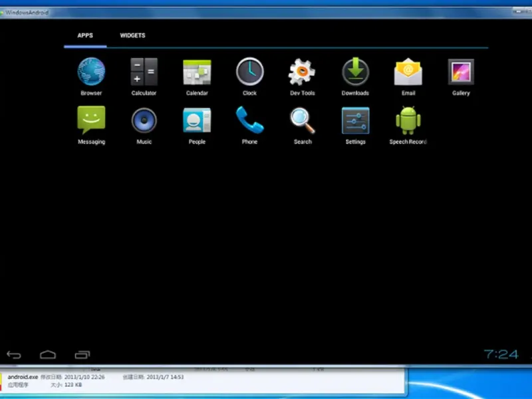
Task: Select android.exe file name in Explorer details pane
Action: click(x=23, y=377)
